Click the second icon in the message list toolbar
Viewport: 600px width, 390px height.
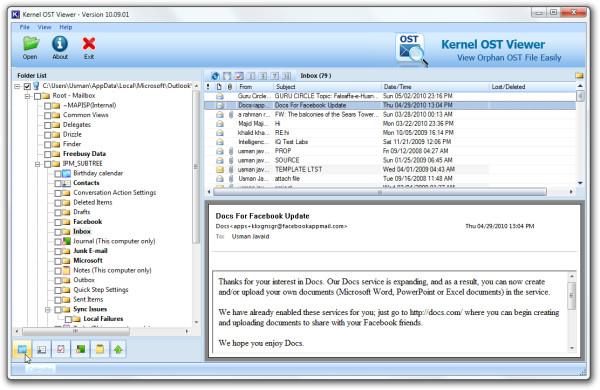coord(227,76)
